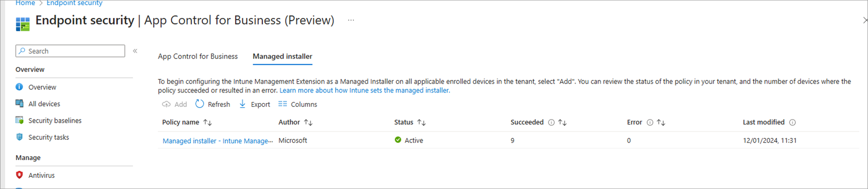
Task: Click the Security tasks shield icon
Action: (19, 137)
